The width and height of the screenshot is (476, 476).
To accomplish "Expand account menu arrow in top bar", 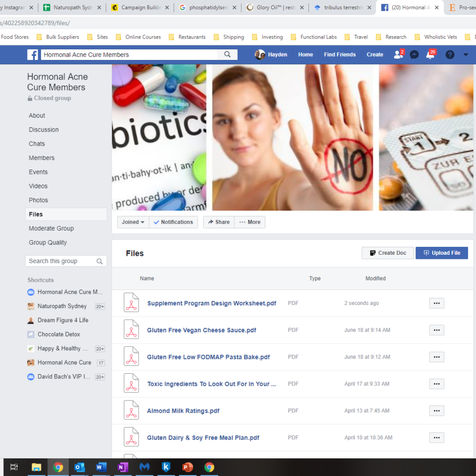I will tap(466, 54).
